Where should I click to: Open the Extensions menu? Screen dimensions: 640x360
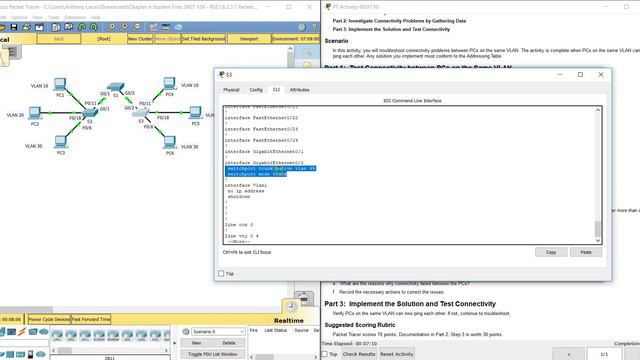click(x=75, y=18)
